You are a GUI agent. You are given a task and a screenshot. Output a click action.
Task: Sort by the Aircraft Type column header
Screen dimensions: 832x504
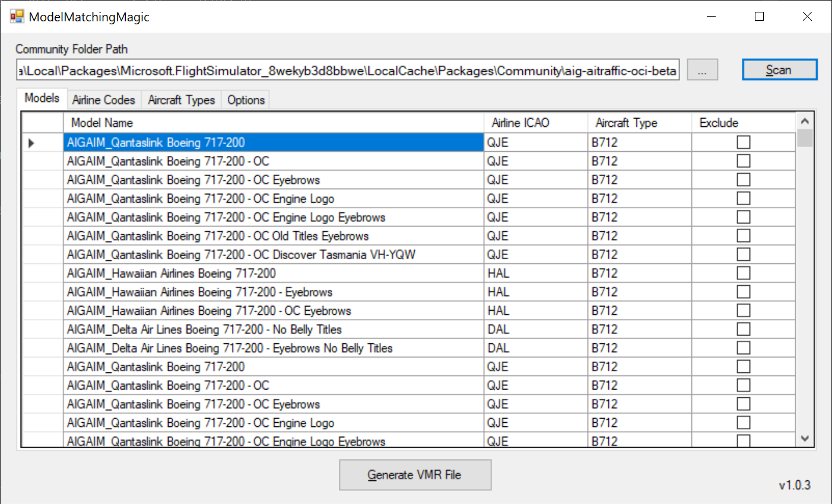[640, 123]
